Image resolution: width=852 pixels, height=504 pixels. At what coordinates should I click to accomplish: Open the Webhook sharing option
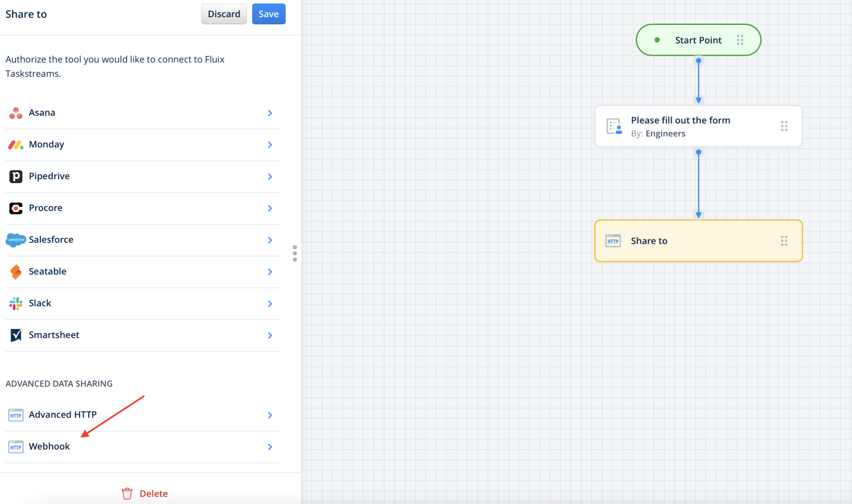point(50,447)
